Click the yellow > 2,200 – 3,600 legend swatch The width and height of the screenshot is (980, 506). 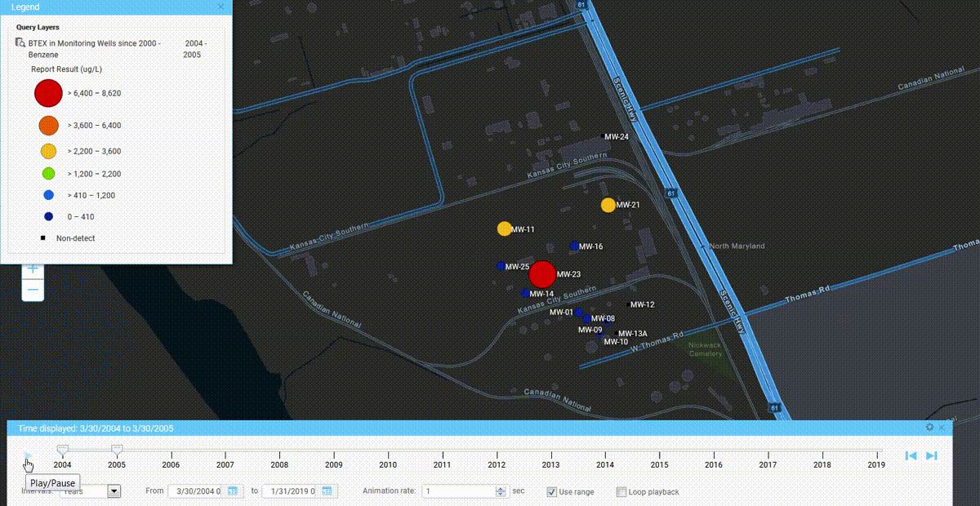[48, 151]
